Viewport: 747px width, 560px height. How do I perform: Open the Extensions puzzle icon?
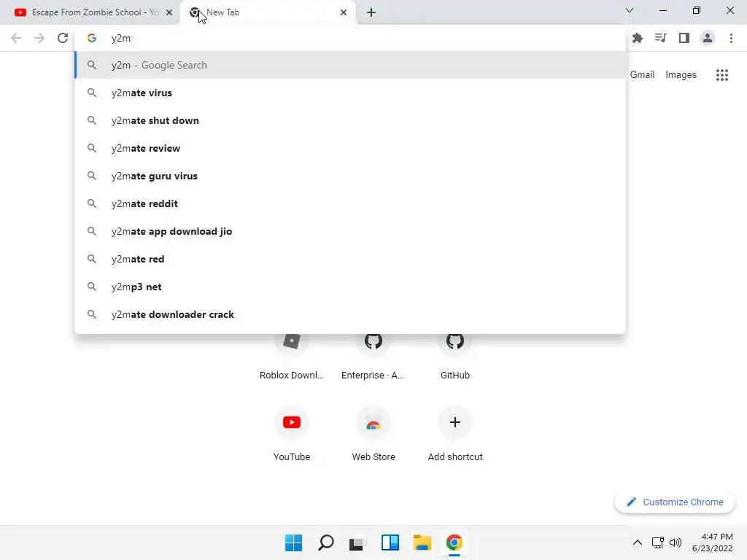point(638,38)
